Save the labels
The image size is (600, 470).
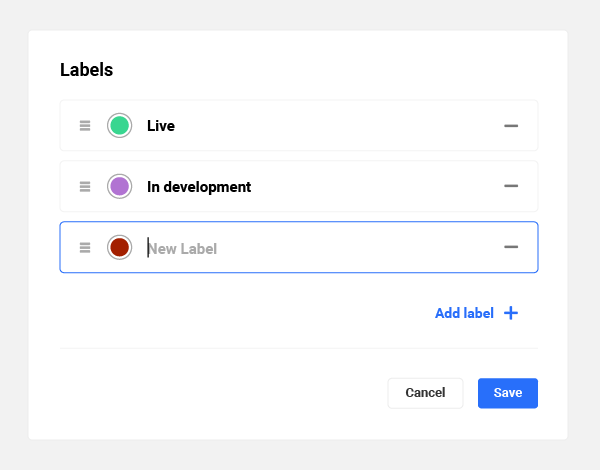pyautogui.click(x=508, y=393)
